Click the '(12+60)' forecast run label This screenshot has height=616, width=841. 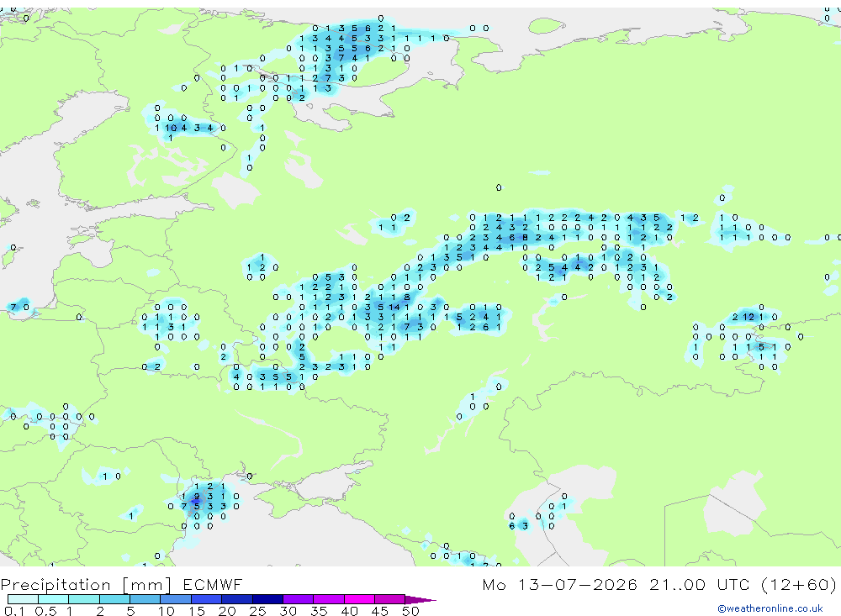(x=799, y=584)
